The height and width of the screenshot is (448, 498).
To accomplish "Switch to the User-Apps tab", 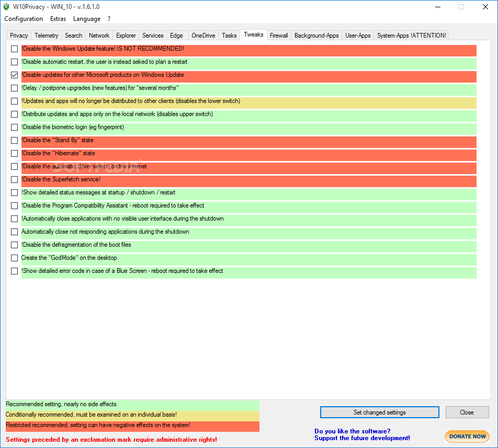I will [x=358, y=36].
